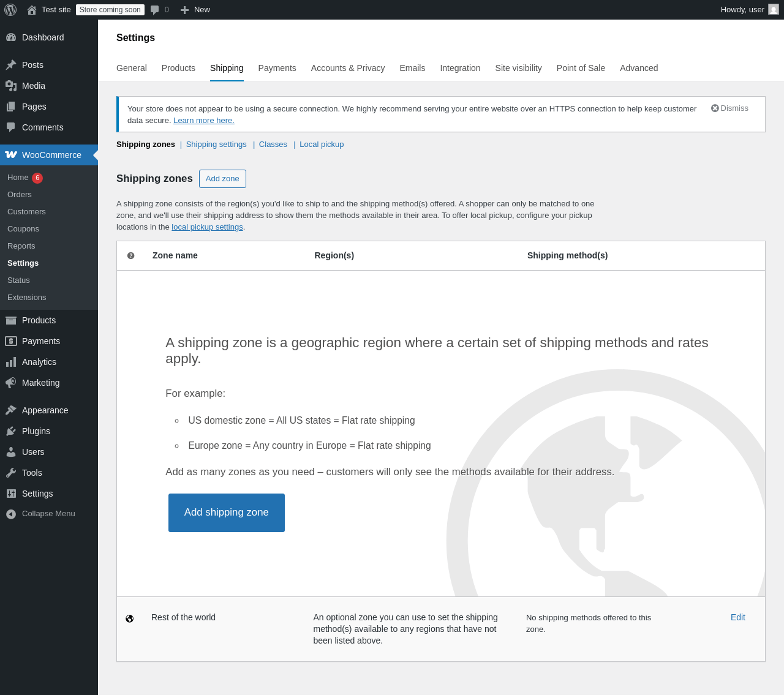The width and height of the screenshot is (784, 695).
Task: Switch to the Emails tab
Action: pos(412,68)
